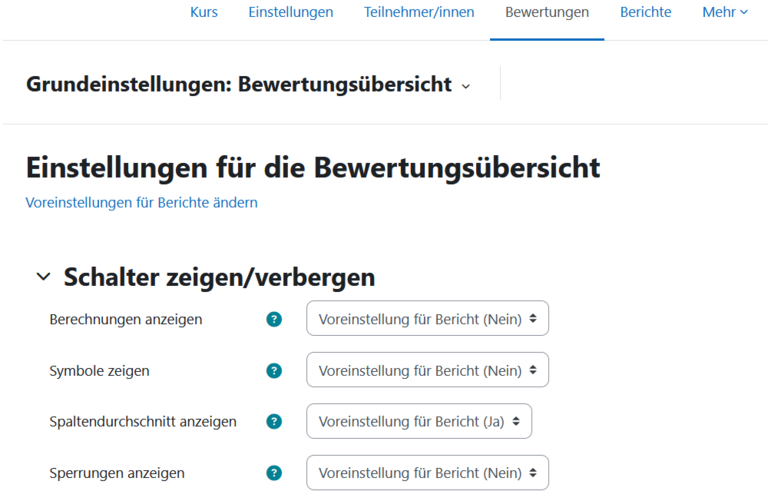Click Voreinstellungen für Berichte ändern link

click(x=142, y=202)
